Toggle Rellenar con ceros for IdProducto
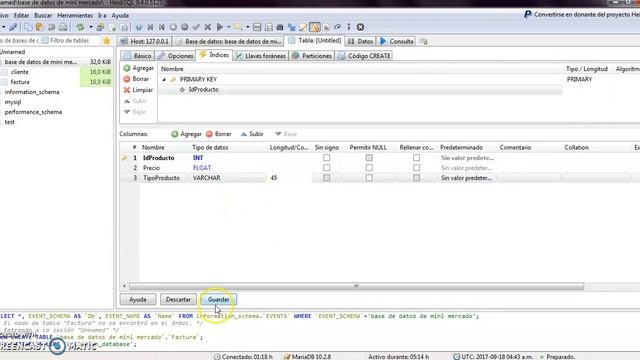 click(416, 158)
